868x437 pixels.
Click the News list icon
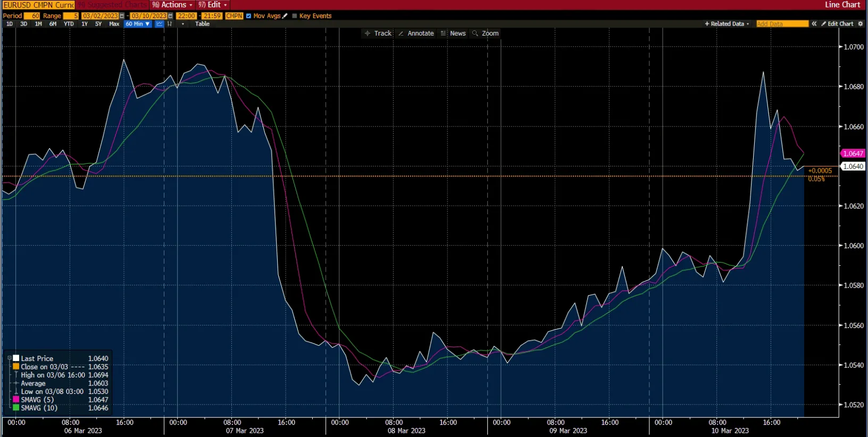tap(444, 33)
